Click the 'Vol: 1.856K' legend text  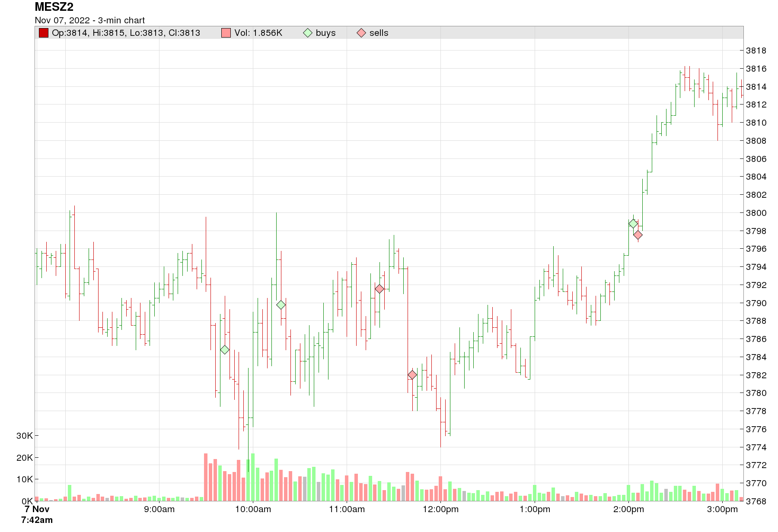click(x=258, y=33)
